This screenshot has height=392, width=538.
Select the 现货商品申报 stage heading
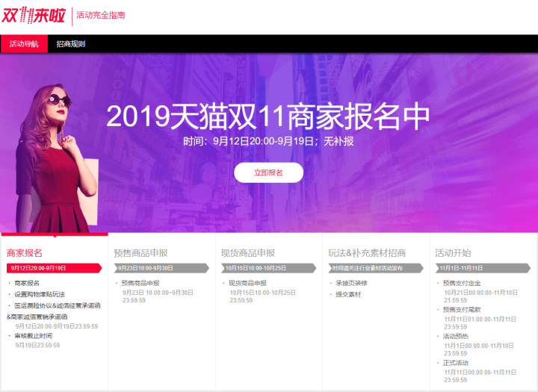point(248,253)
